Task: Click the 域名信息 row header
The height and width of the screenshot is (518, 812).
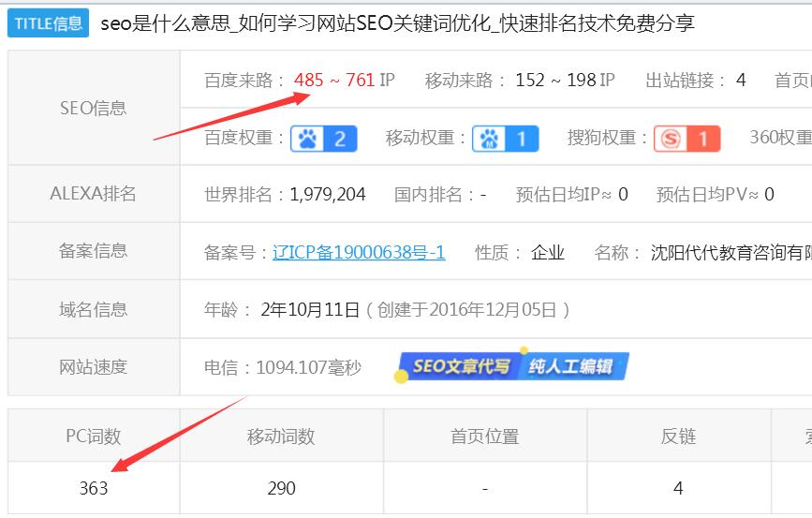Action: [94, 309]
